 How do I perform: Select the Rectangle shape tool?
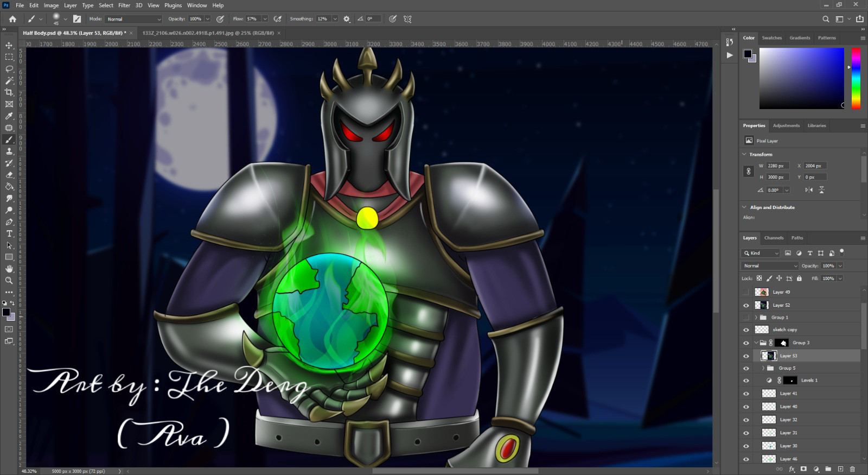pyautogui.click(x=9, y=257)
